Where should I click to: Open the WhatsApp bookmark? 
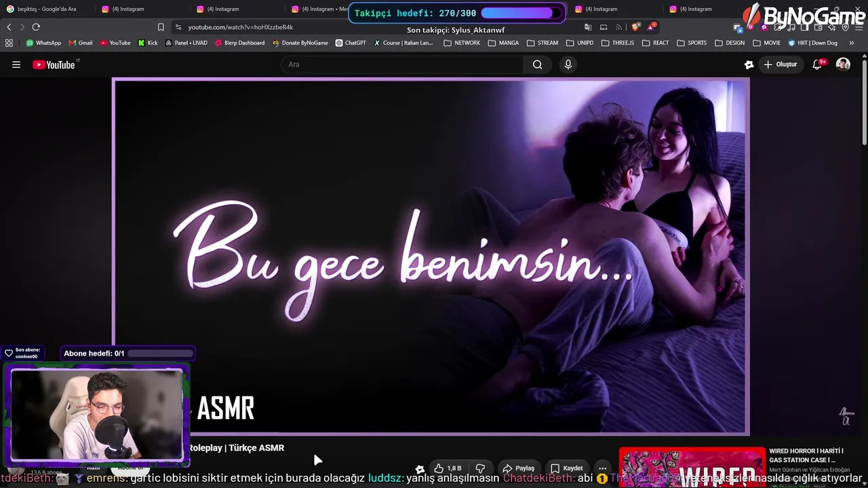43,43
